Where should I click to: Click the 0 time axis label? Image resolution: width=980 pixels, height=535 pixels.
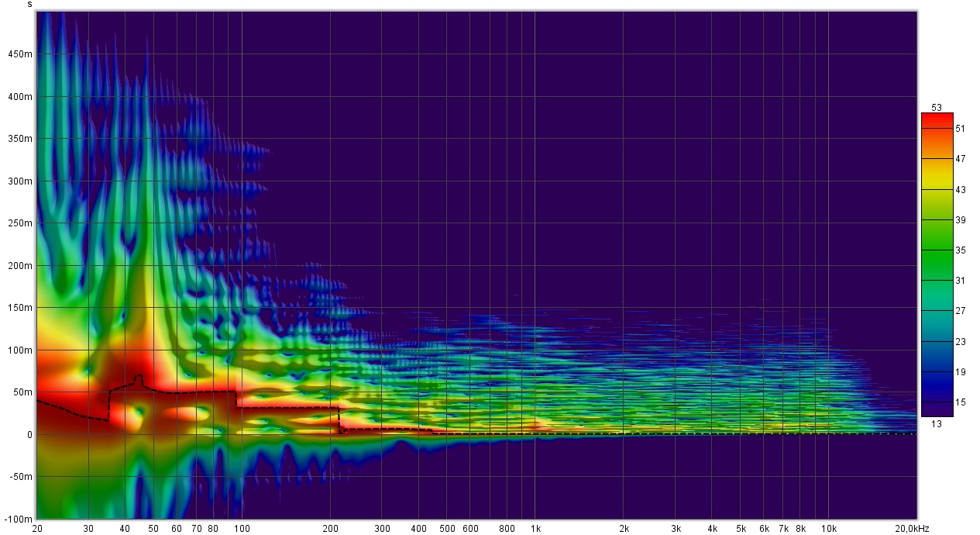(x=29, y=435)
